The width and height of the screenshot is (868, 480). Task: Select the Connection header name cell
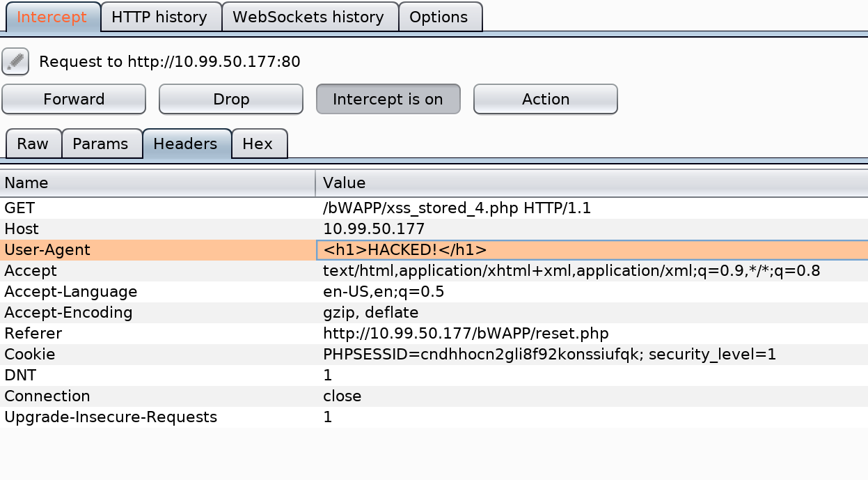(x=158, y=396)
